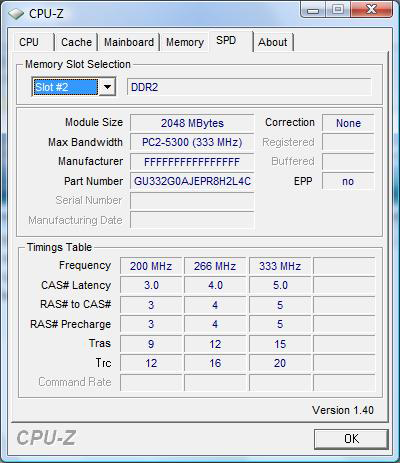Click the 333 MHz frequency cell
The height and width of the screenshot is (463, 401).
[280, 266]
